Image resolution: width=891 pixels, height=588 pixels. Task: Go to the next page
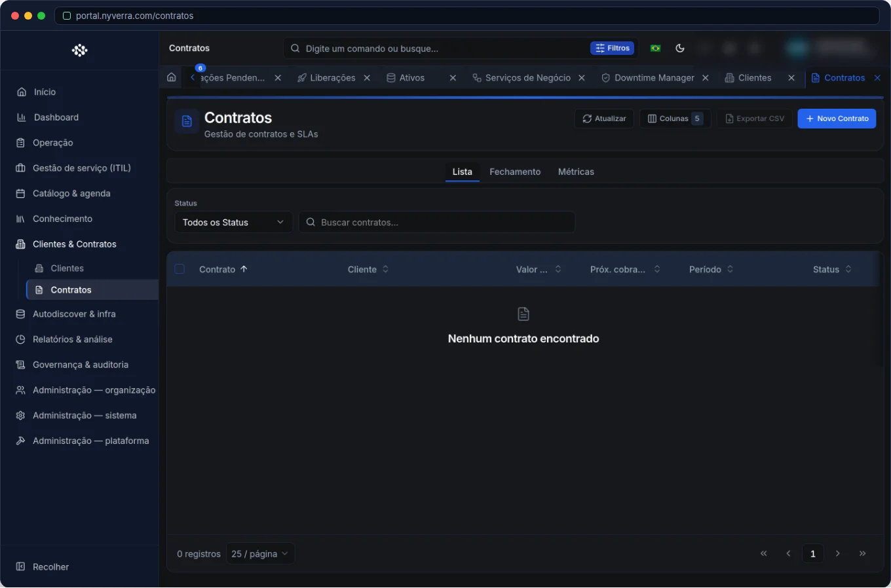(838, 553)
